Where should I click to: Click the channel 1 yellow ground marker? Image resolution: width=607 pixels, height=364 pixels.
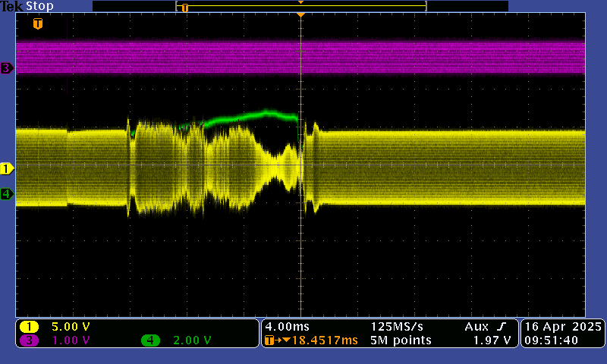(x=7, y=168)
